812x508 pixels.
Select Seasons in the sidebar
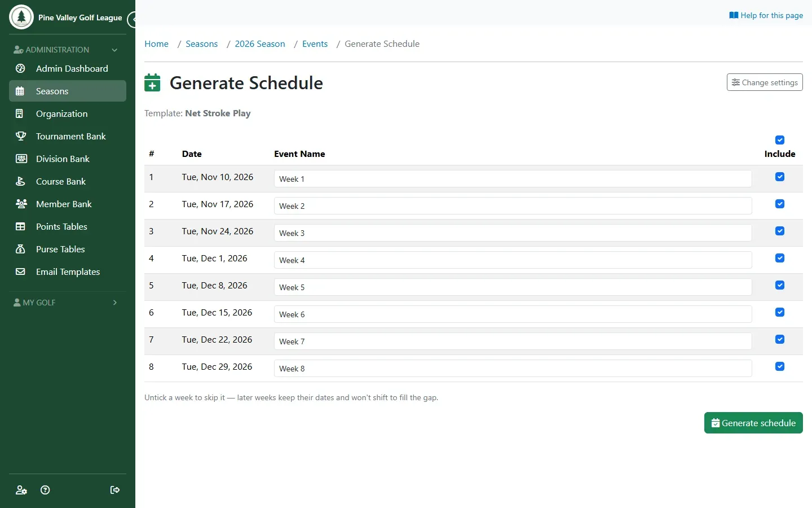tap(68, 91)
